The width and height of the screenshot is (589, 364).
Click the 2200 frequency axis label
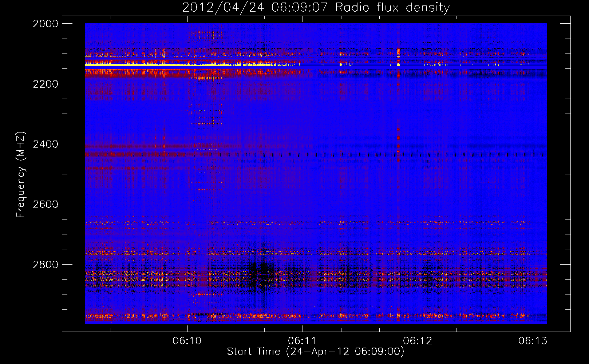tap(46, 84)
